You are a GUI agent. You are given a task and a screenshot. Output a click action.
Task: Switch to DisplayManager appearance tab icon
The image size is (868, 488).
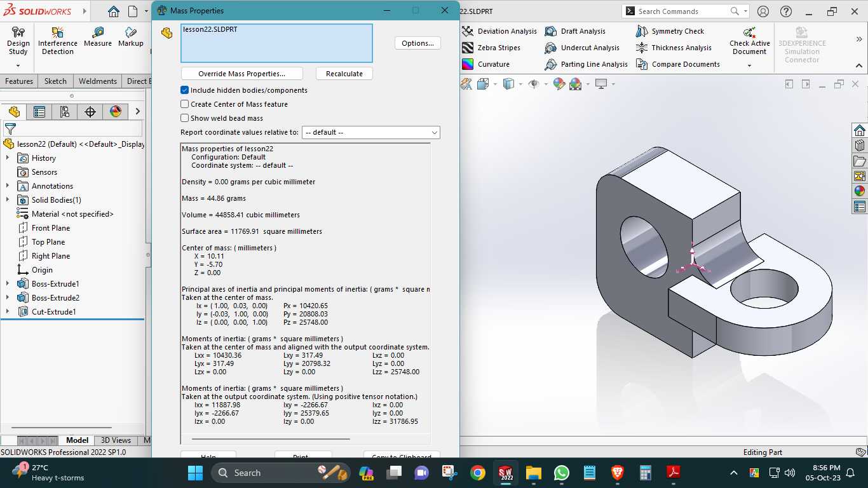116,112
